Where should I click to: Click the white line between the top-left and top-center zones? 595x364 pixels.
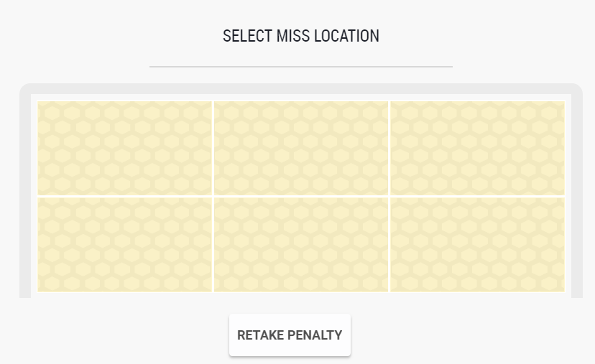click(213, 148)
